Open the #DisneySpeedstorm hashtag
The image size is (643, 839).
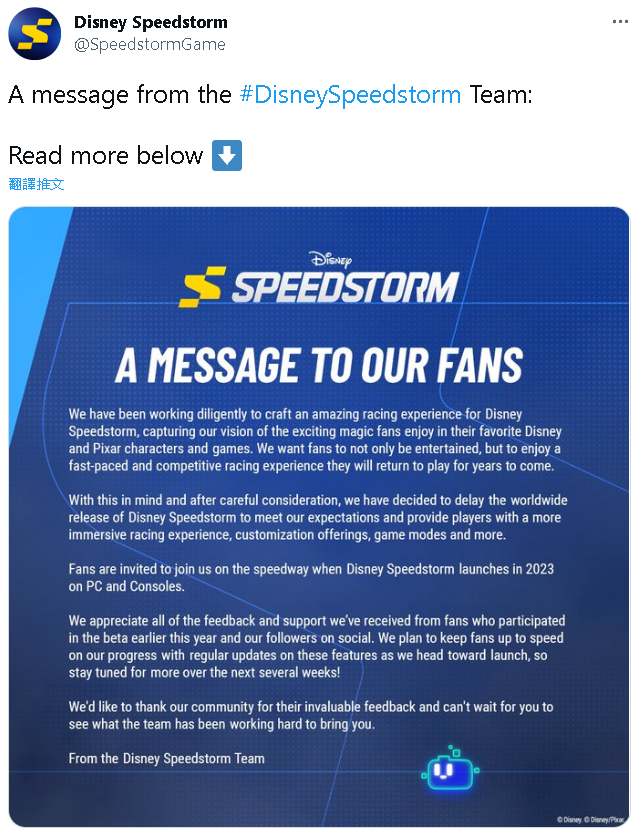[350, 95]
